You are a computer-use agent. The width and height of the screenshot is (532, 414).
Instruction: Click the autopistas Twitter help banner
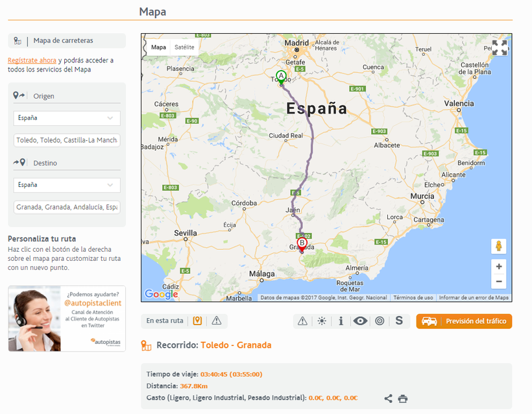tap(67, 319)
